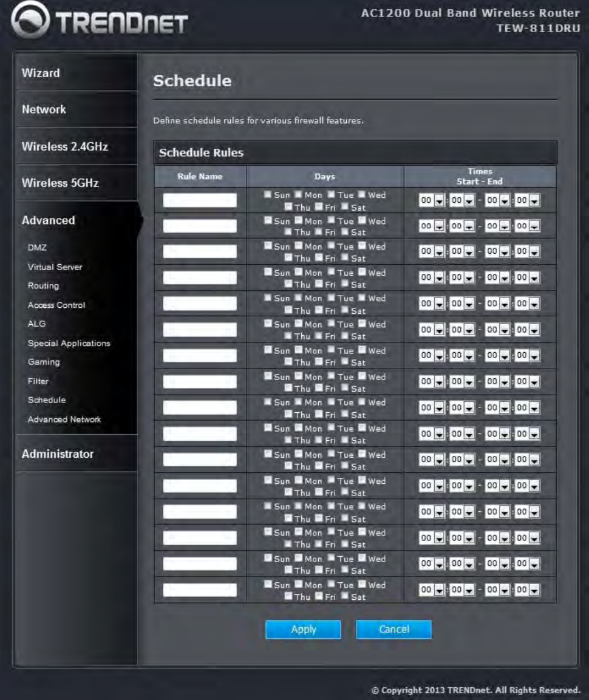Check Sat in the first rule row
The height and width of the screenshot is (700, 589).
pyautogui.click(x=345, y=206)
